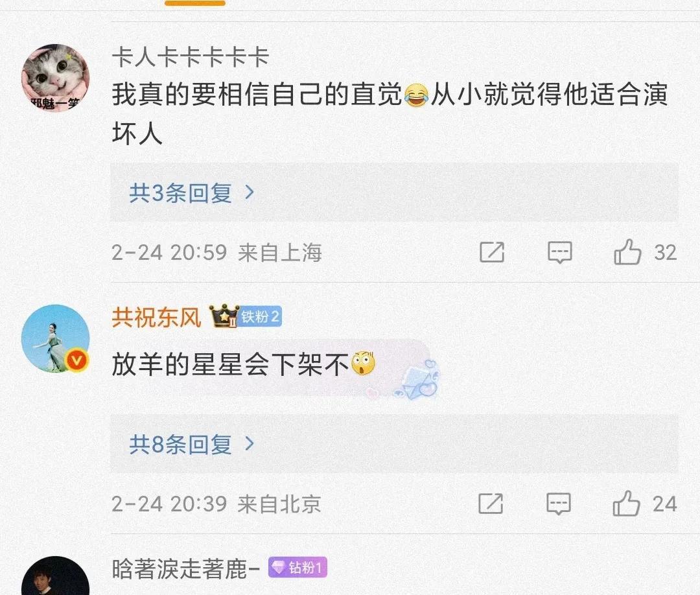The height and width of the screenshot is (595, 700).
Task: Reply to the comment from 上海
Action: pyautogui.click(x=560, y=253)
